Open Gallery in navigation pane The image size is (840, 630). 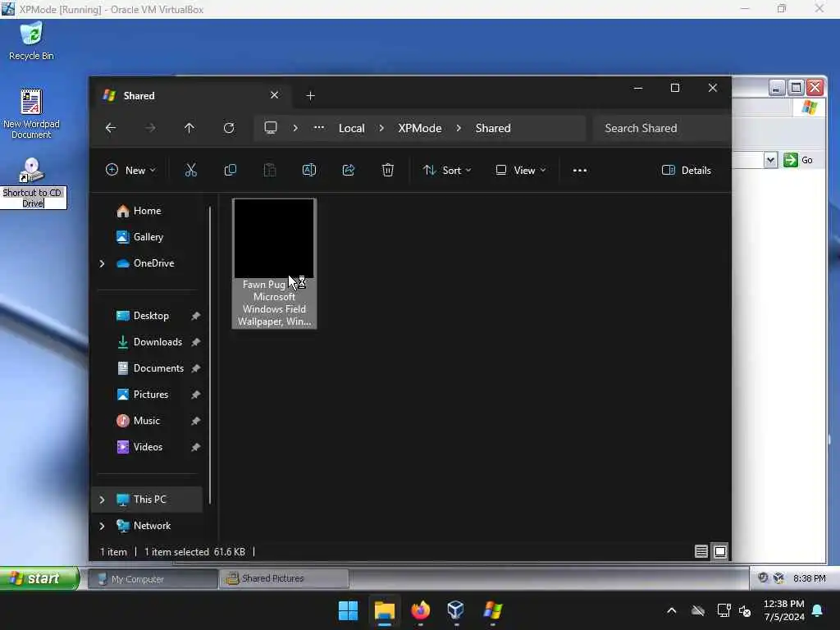click(x=139, y=237)
